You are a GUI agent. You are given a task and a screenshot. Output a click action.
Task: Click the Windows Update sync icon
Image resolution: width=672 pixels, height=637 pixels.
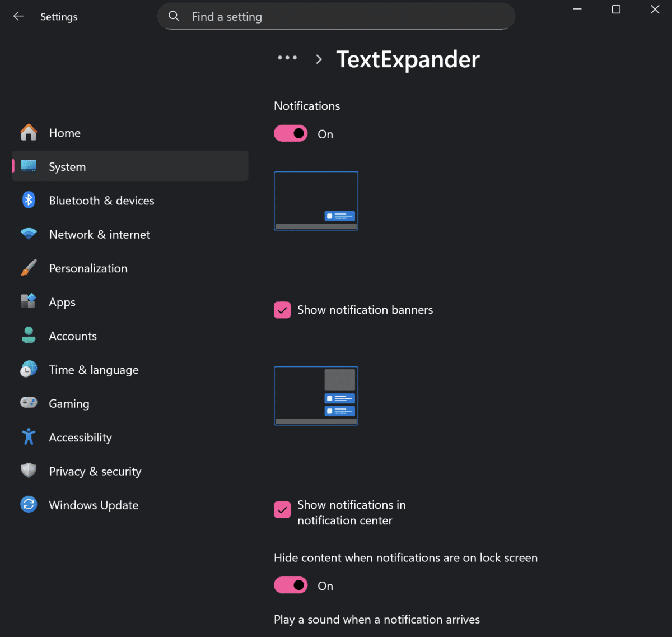(x=29, y=505)
